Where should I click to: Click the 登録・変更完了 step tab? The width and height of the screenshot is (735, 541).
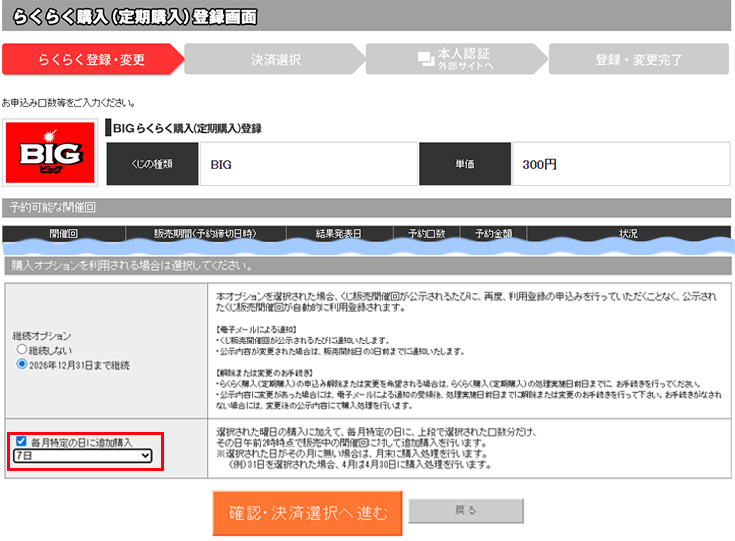pos(639,59)
